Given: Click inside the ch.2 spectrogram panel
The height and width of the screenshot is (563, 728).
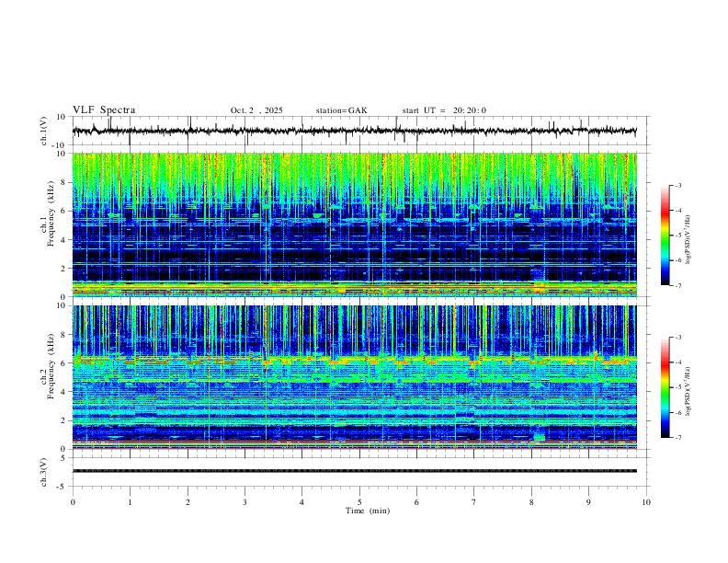Looking at the screenshot, I should (x=354, y=377).
